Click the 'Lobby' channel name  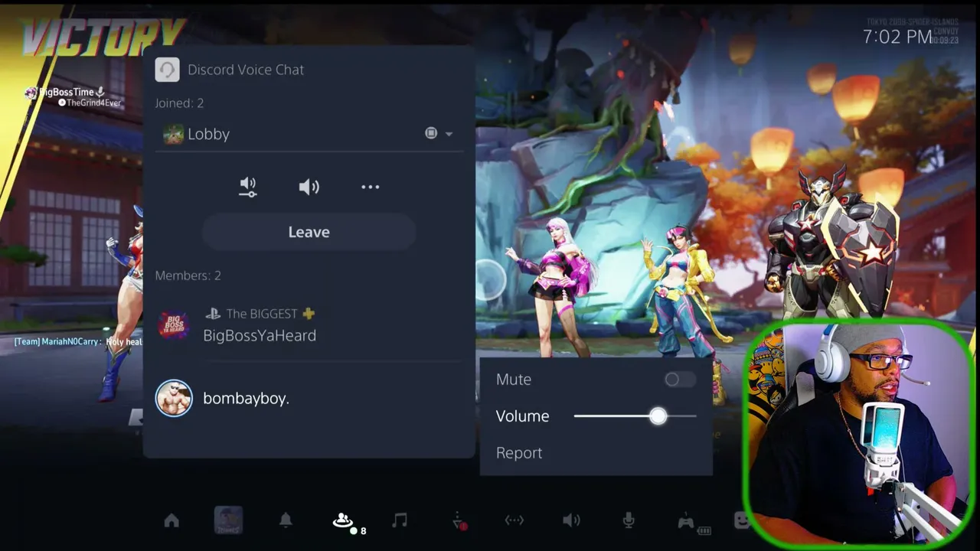click(x=209, y=134)
